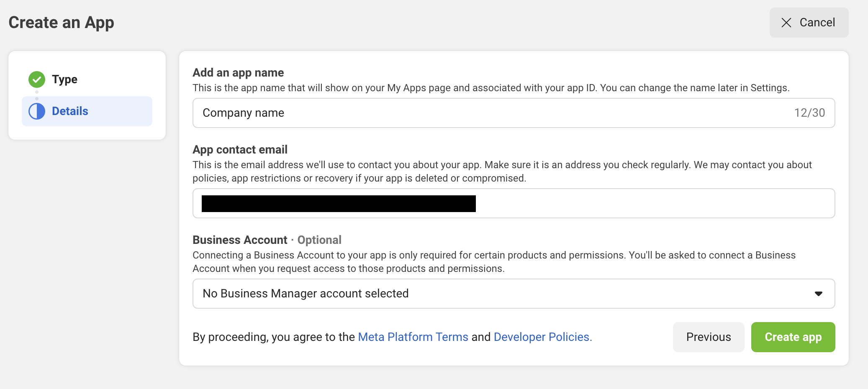This screenshot has width=868, height=389.
Task: Go back with the Previous button
Action: coord(708,337)
